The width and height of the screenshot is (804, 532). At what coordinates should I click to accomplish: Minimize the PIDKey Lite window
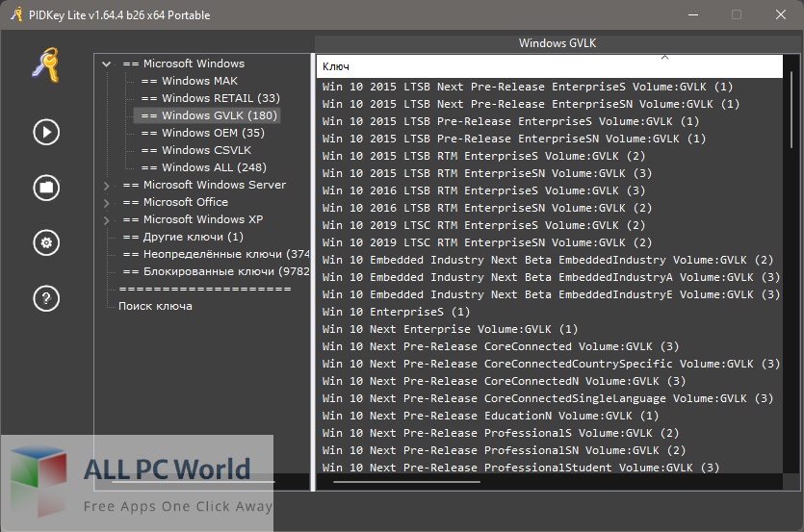(693, 14)
